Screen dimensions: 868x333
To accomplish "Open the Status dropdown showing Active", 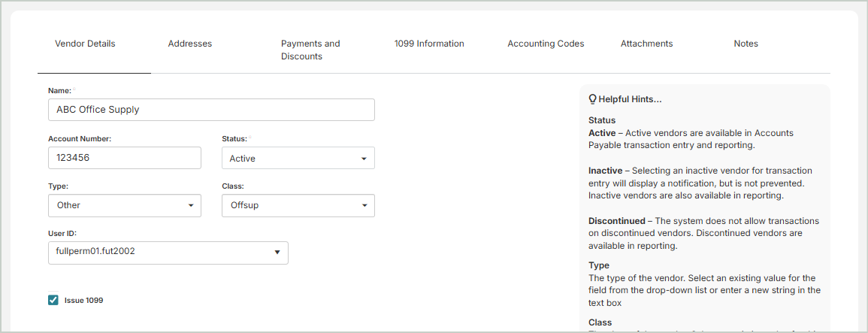I will tap(298, 159).
